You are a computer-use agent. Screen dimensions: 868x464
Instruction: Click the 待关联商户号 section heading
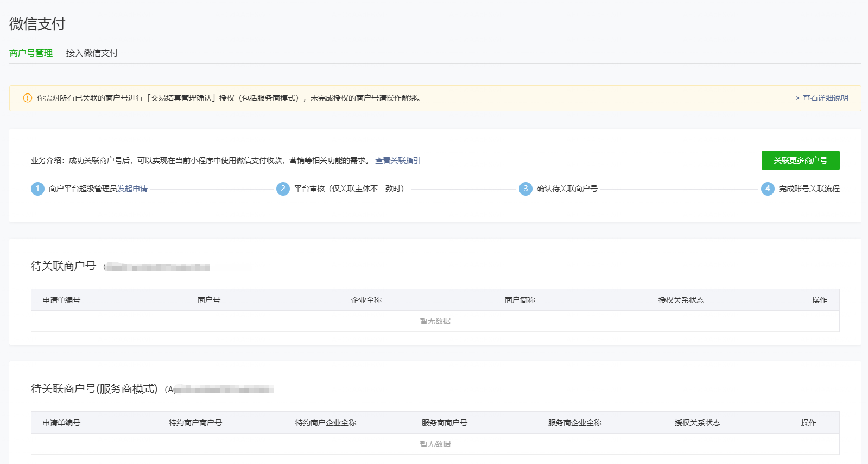click(64, 266)
